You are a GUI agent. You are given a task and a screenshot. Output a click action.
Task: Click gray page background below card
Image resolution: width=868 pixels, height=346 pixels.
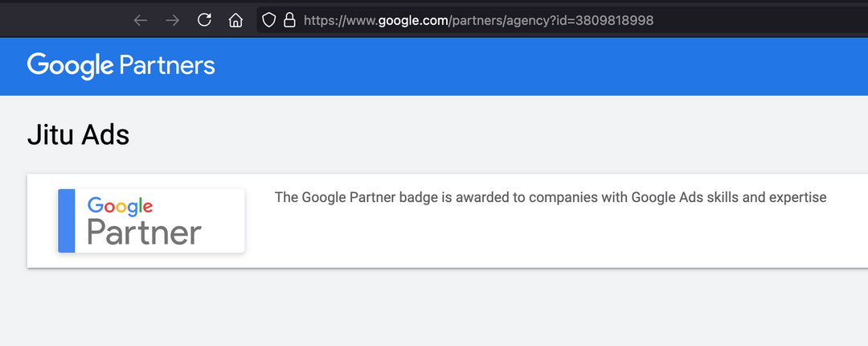tap(434, 310)
